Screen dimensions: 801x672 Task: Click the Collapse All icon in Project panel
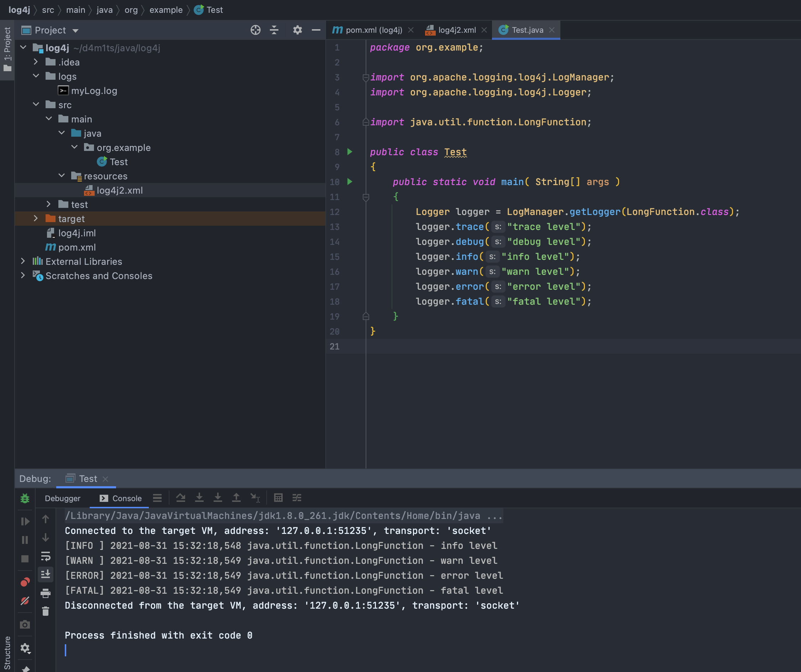pos(274,30)
